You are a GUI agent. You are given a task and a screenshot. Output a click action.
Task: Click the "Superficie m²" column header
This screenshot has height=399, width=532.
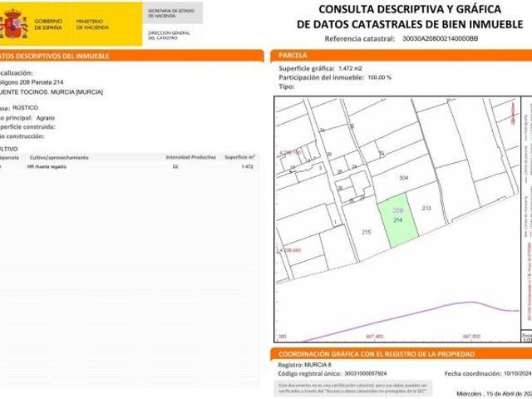click(x=240, y=157)
